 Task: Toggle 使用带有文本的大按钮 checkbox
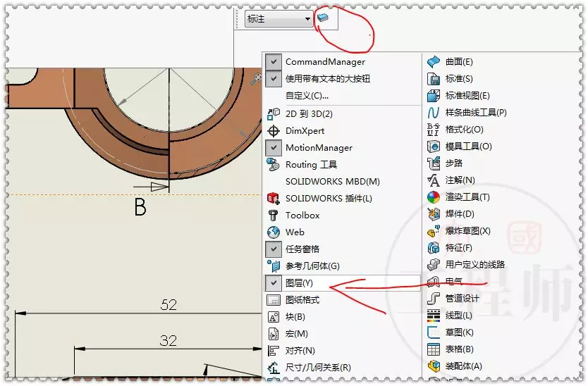(x=274, y=79)
